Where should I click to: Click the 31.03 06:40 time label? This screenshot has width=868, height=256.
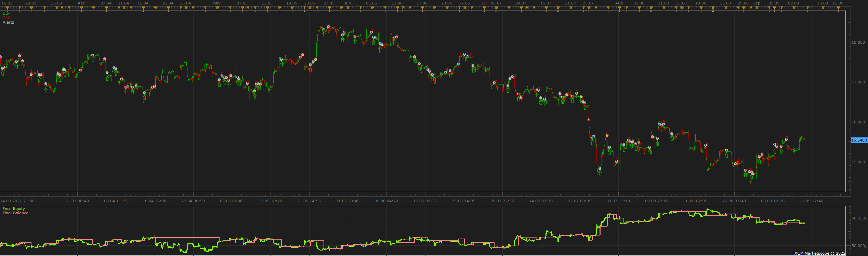[x=77, y=201]
